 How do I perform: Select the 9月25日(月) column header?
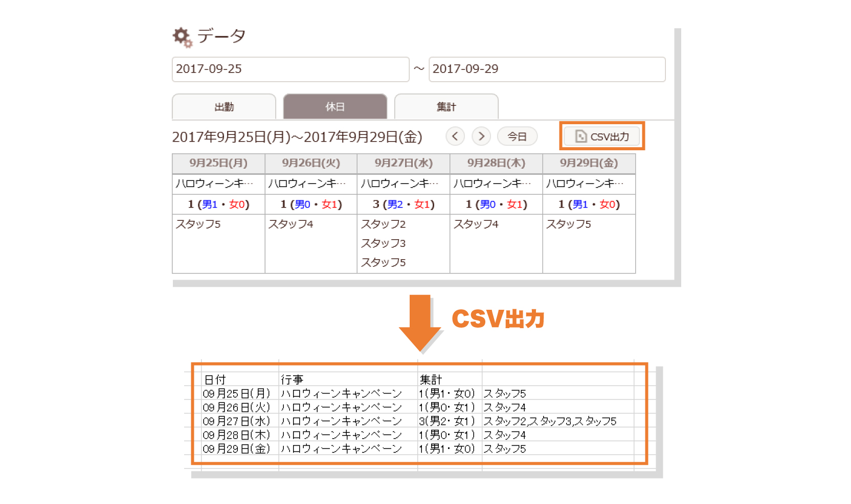pos(218,163)
